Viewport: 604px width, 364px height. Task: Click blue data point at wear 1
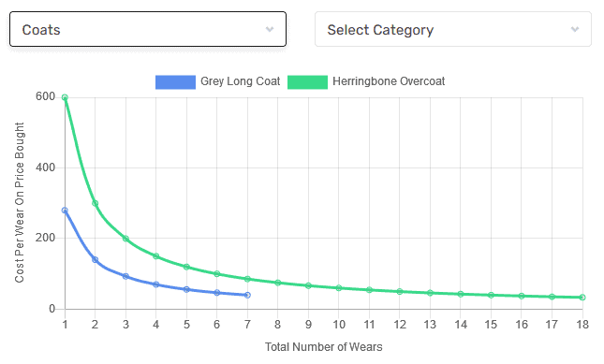(x=65, y=211)
